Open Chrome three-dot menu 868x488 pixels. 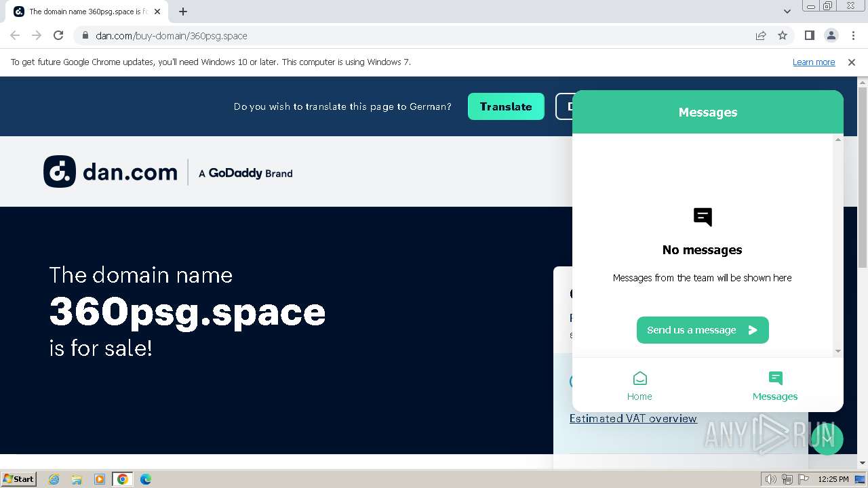pyautogui.click(x=853, y=35)
